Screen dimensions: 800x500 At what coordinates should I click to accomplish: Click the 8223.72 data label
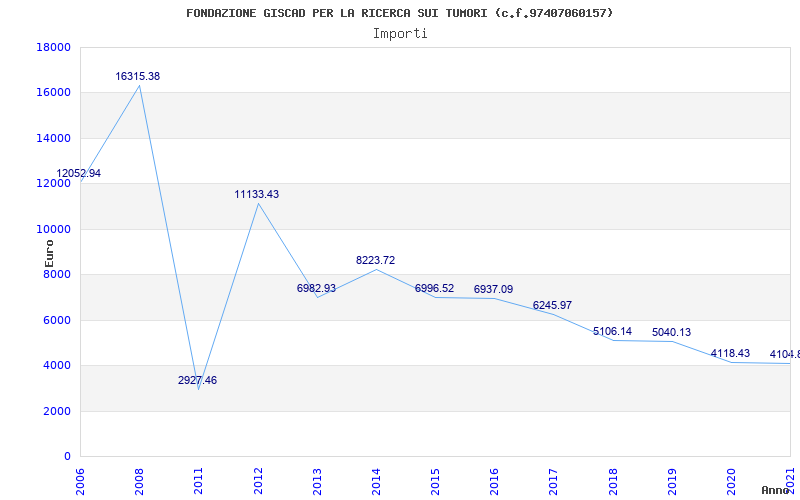(375, 260)
